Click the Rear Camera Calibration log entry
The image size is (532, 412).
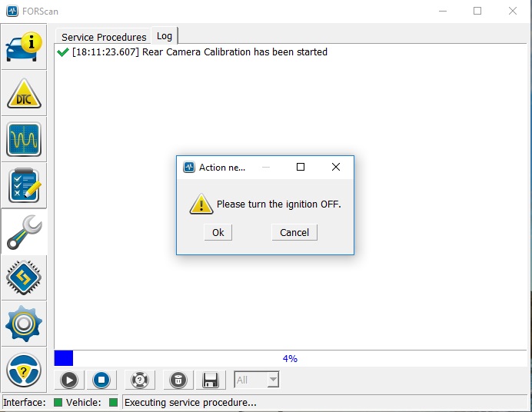click(200, 51)
